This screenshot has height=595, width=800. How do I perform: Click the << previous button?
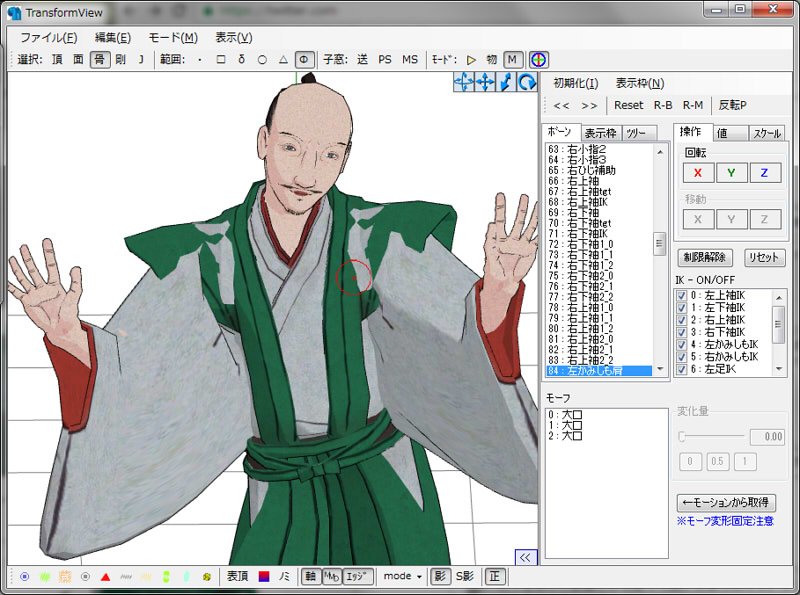(x=561, y=106)
